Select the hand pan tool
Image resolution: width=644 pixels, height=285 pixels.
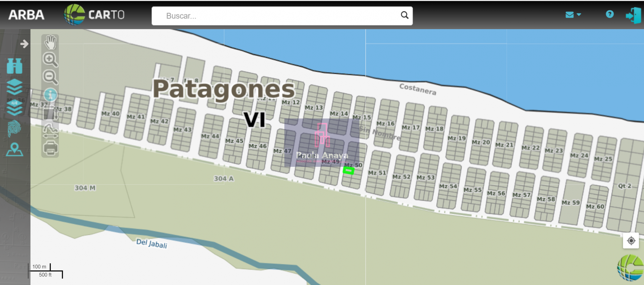50,42
